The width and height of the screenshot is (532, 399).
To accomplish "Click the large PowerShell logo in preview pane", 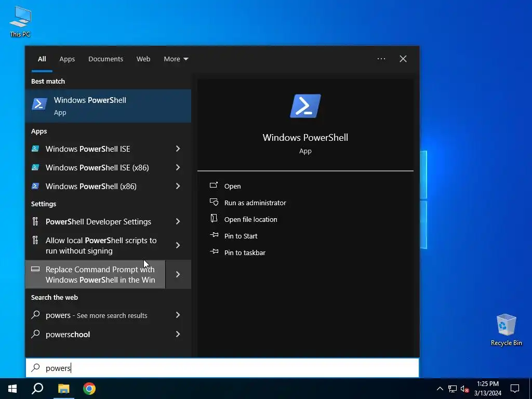I will click(305, 106).
